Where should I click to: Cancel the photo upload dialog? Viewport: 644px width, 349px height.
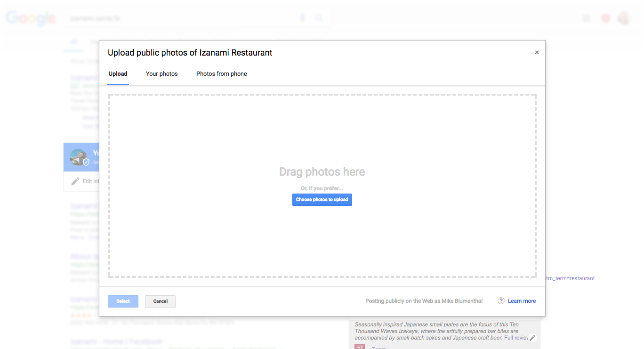pos(160,301)
